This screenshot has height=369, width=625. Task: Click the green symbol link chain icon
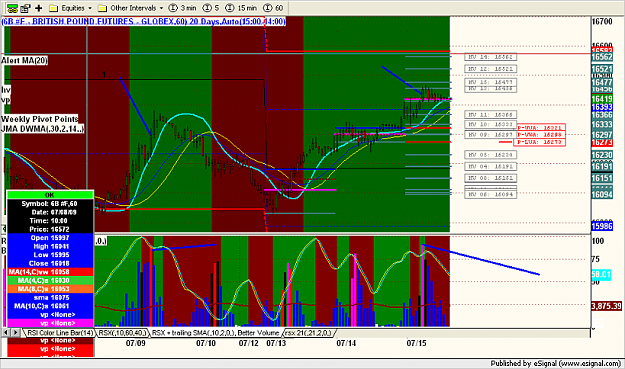[12, 8]
